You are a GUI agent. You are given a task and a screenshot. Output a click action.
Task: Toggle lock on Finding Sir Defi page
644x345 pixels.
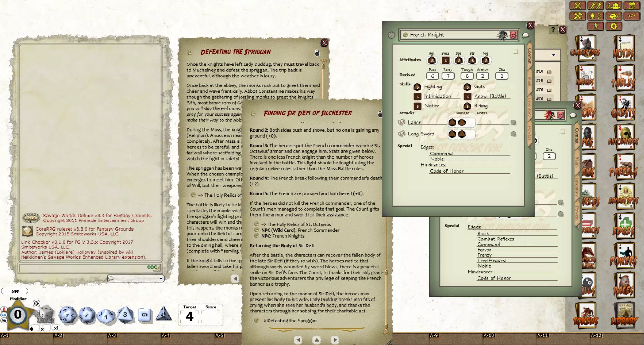click(380, 114)
